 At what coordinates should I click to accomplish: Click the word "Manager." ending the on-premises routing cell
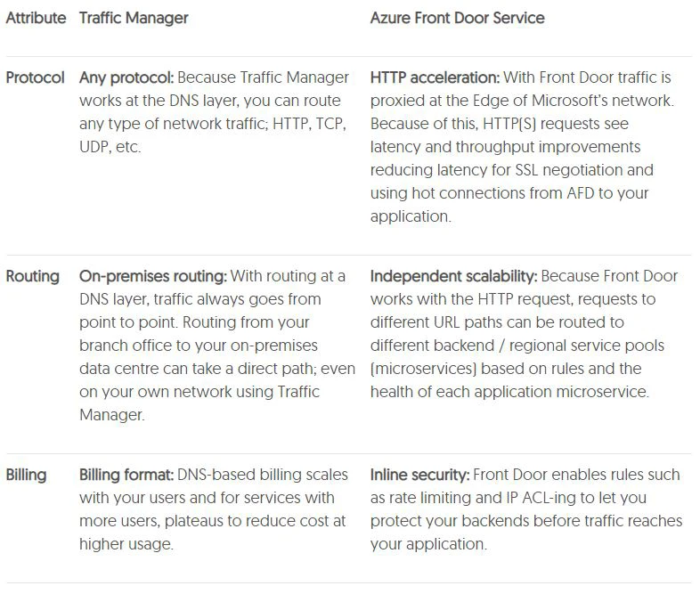point(111,415)
